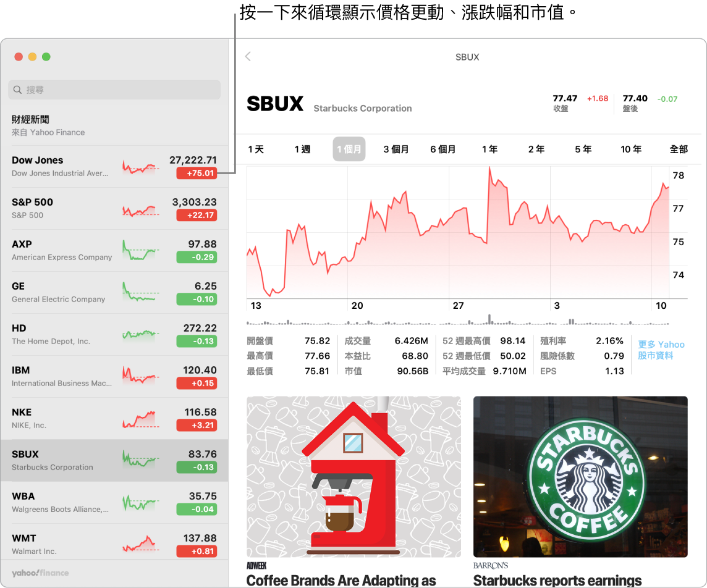The height and width of the screenshot is (588, 707).
Task: Switch chart range to 6 個月
Action: point(442,149)
